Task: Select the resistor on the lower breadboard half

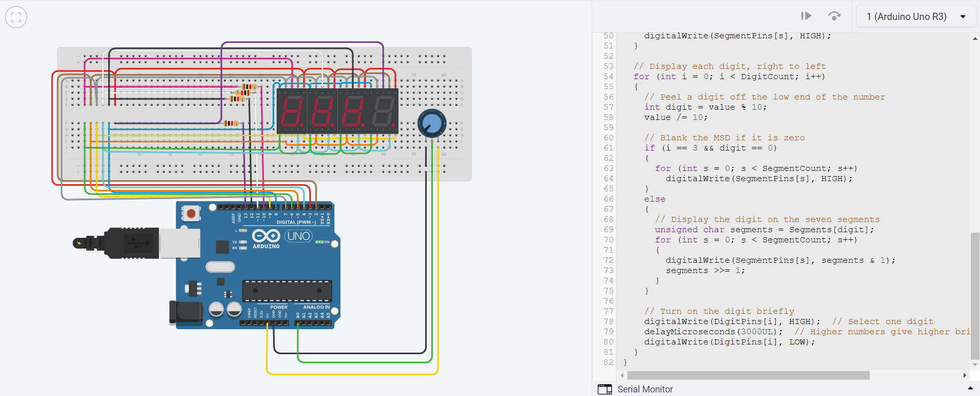Action: [231, 123]
